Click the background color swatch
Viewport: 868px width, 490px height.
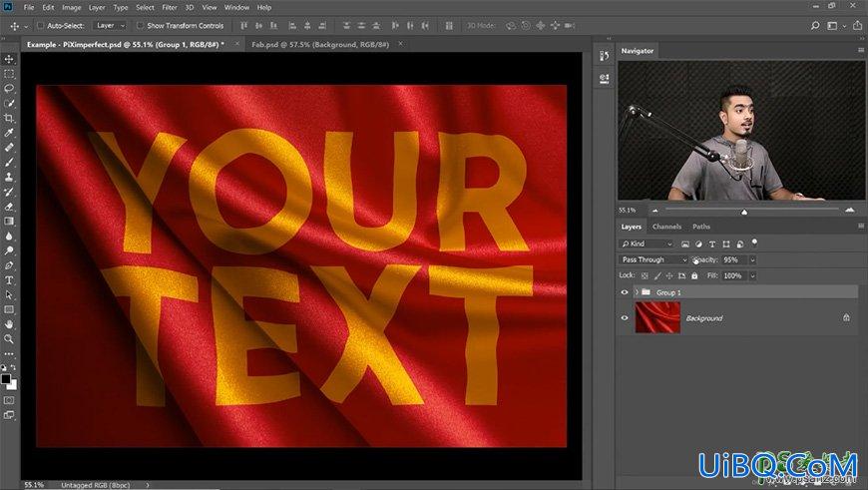13,385
